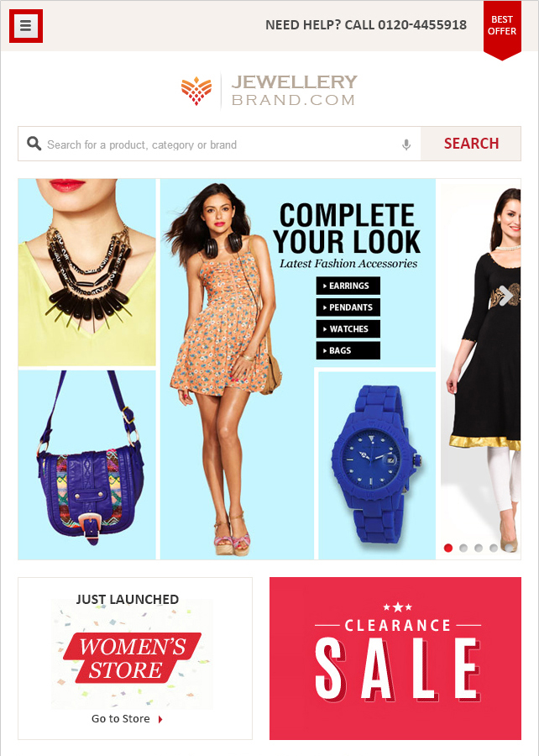Click the microphone voice search icon
Viewport: 539px width, 756px height.
click(406, 144)
